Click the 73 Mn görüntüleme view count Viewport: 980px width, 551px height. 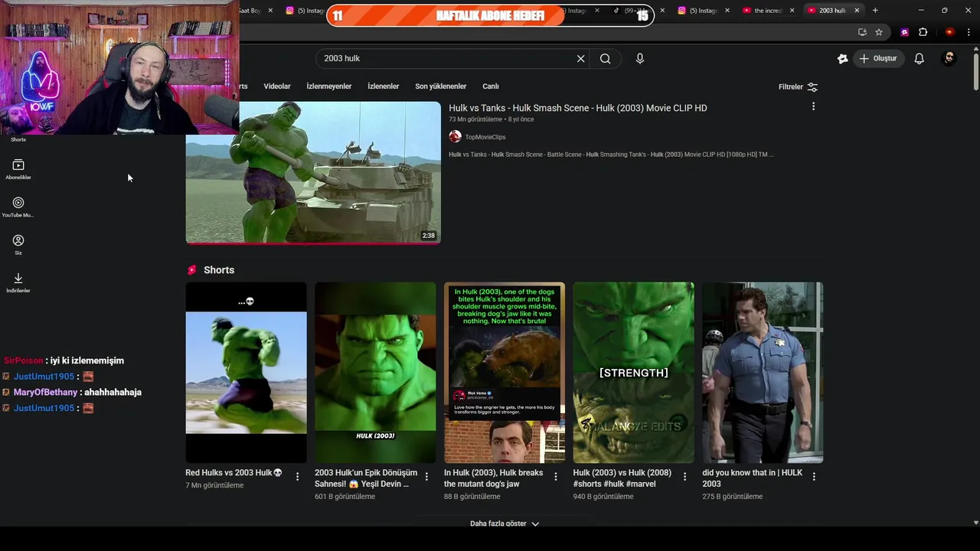tap(475, 119)
